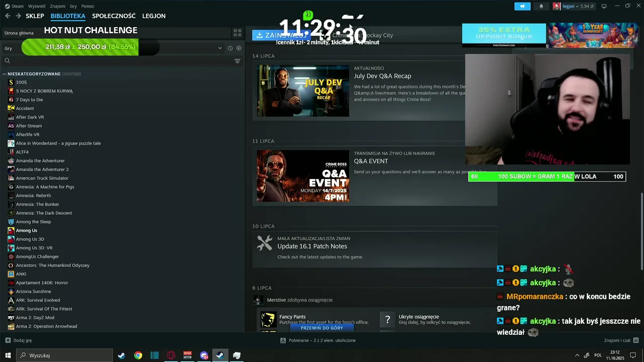The width and height of the screenshot is (644, 362).
Task: Select the 7 Days to Die icon
Action: click(11, 100)
